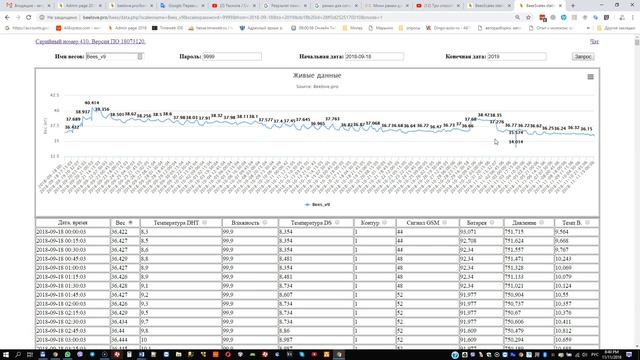640x360 pixels.
Task: Click the 34.014 low point label on chart
Action: 516,142
